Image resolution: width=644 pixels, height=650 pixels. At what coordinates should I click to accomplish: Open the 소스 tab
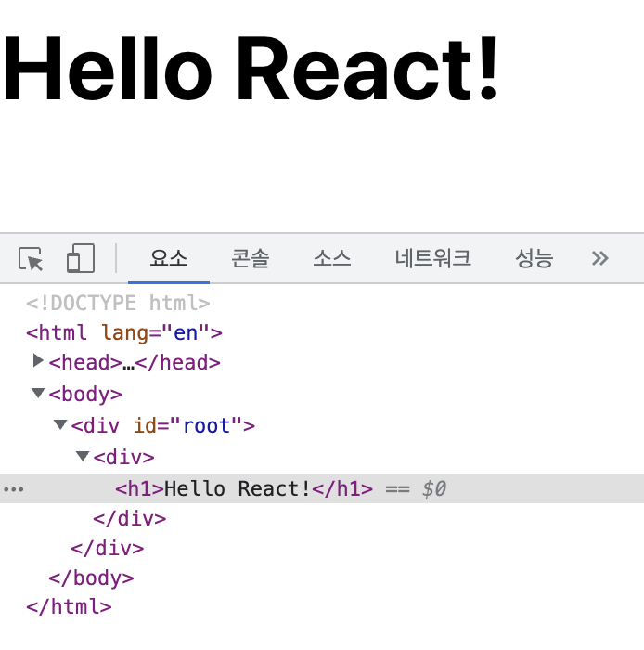click(331, 258)
